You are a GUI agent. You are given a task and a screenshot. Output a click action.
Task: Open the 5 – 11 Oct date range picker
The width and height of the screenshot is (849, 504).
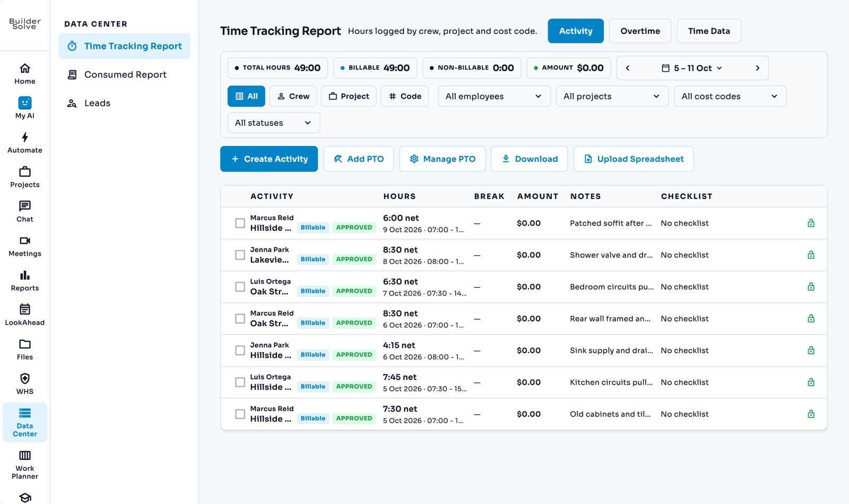[x=692, y=68]
